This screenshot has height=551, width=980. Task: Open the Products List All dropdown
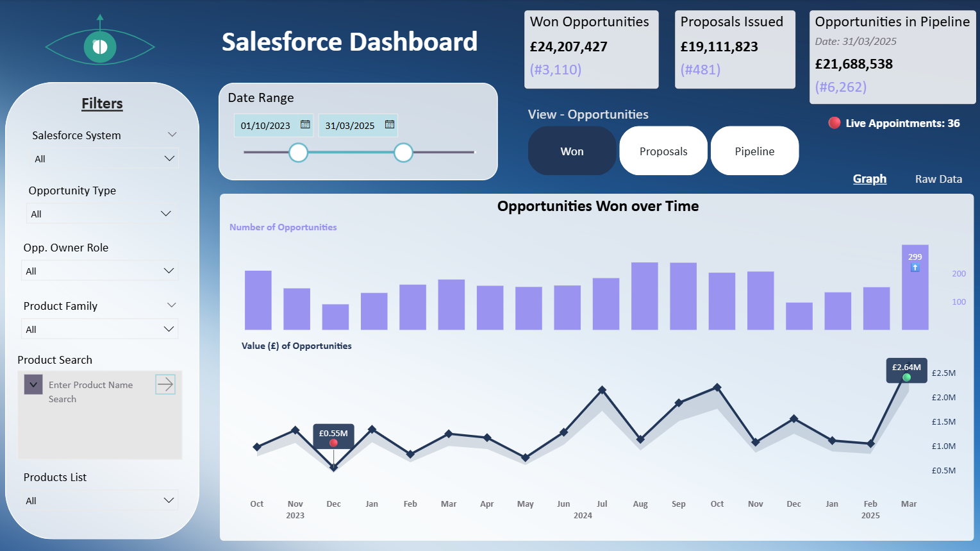click(x=99, y=500)
